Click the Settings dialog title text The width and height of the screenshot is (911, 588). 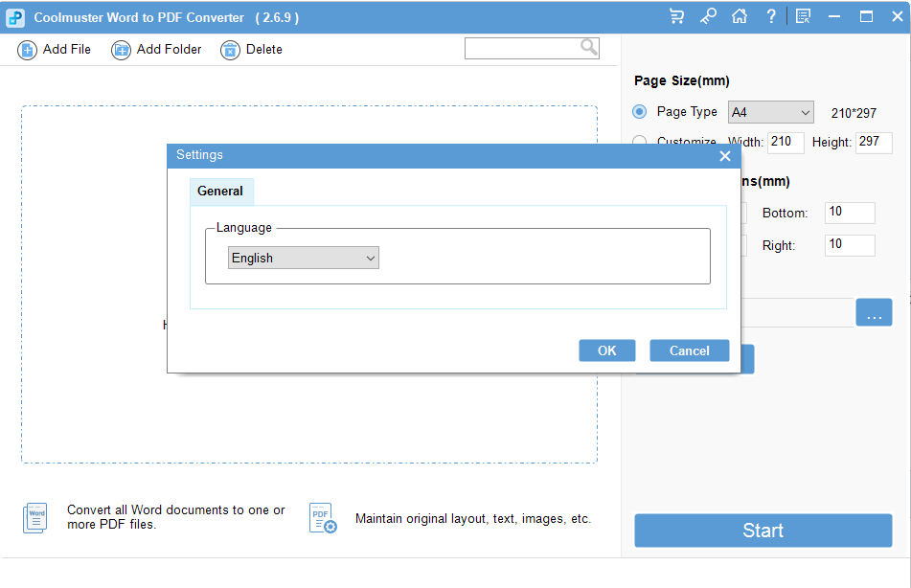(199, 154)
